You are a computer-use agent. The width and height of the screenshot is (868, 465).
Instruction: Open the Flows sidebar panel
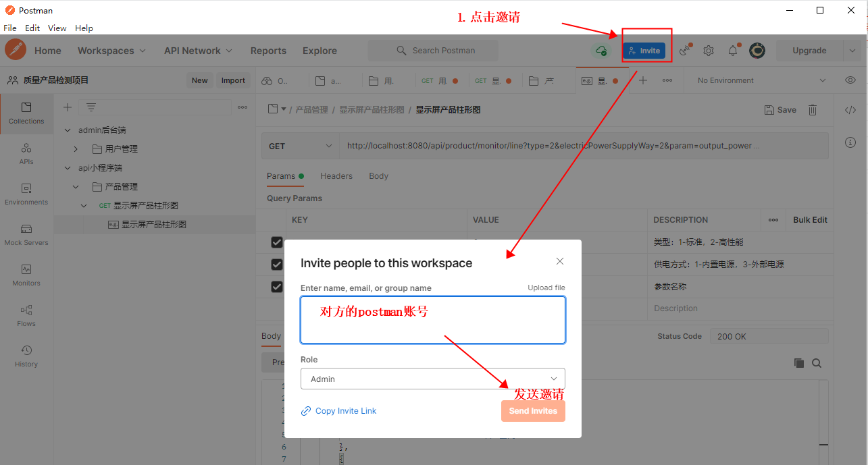[26, 316]
